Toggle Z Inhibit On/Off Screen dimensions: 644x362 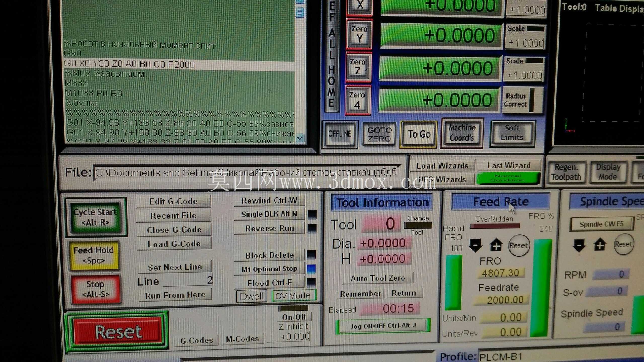294,317
